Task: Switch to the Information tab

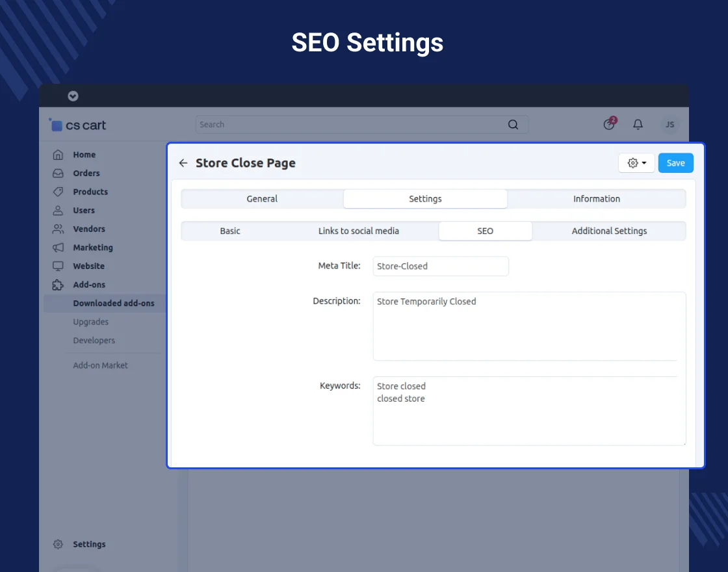Action: click(596, 199)
